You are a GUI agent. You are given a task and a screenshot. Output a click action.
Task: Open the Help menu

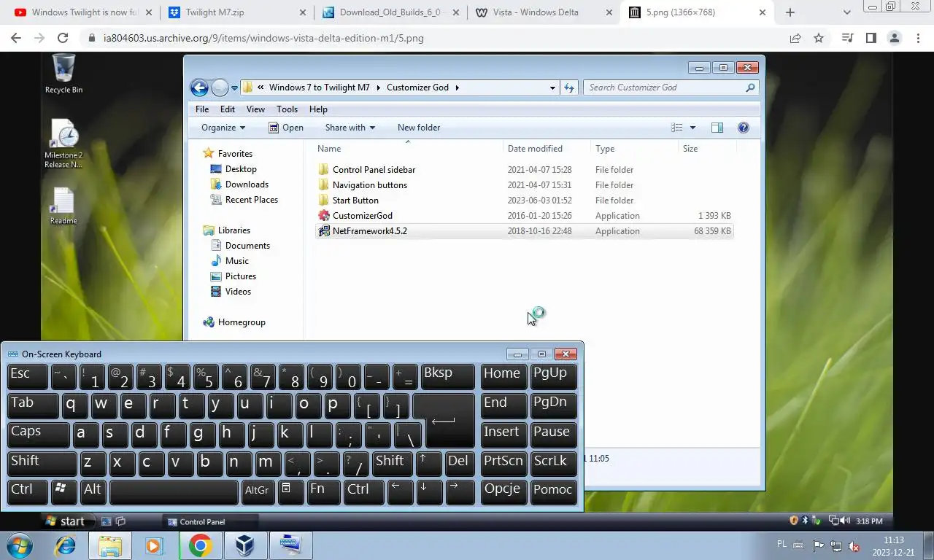click(x=318, y=109)
